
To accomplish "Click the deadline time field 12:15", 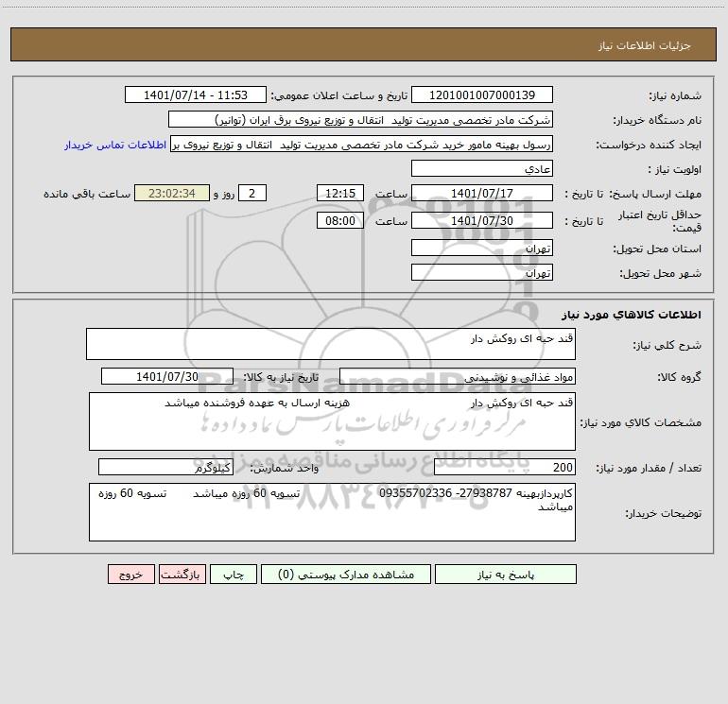I will [x=339, y=193].
